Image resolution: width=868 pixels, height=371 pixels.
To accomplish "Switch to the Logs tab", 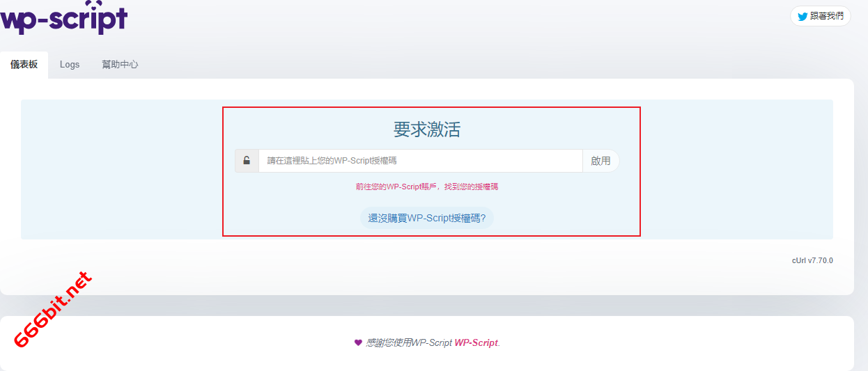I will [70, 65].
